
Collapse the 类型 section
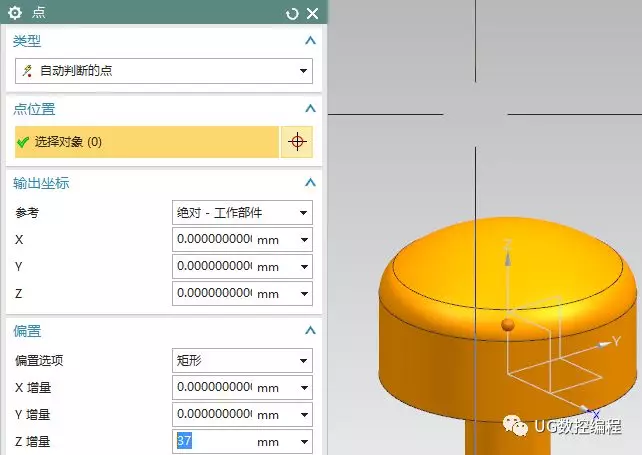pyautogui.click(x=310, y=41)
